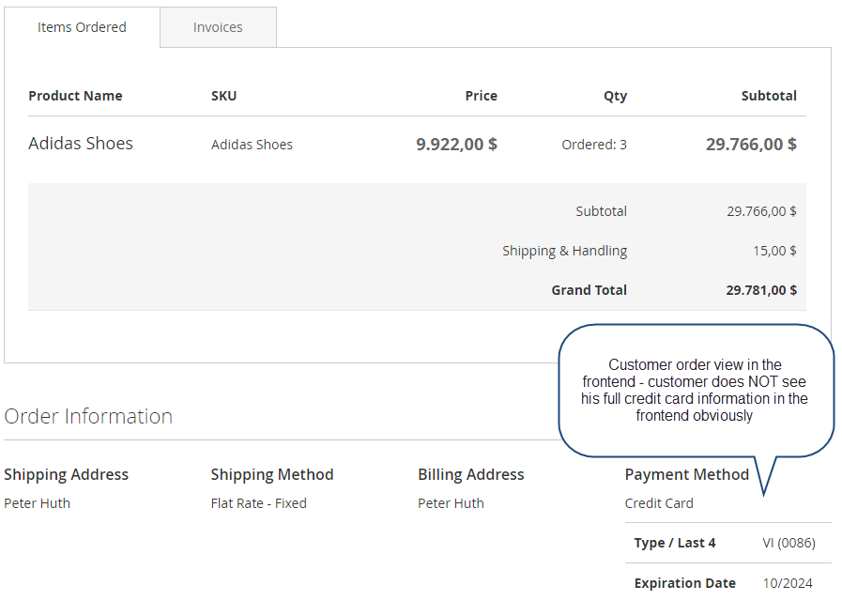Viewport: 842px width, 616px height.
Task: Click the Credit Card payment text
Action: [x=659, y=503]
